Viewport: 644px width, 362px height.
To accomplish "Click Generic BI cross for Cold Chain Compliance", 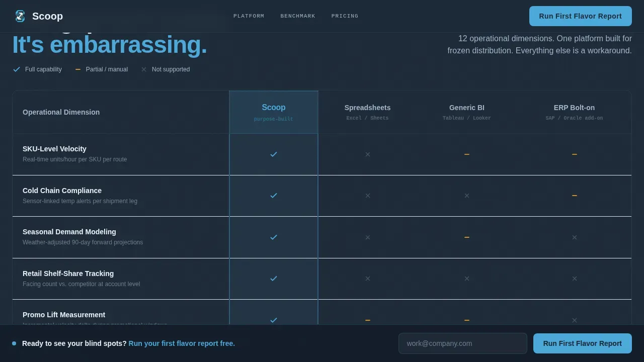I will point(467,196).
